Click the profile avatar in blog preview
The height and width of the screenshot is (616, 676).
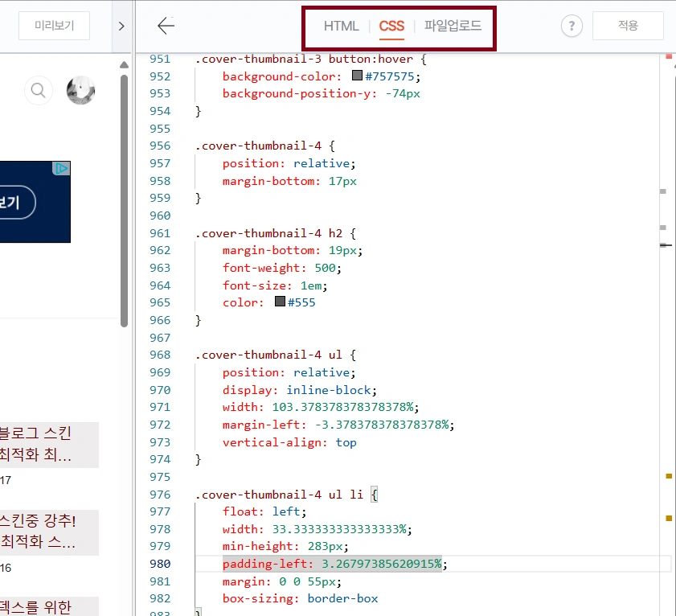[x=80, y=91]
